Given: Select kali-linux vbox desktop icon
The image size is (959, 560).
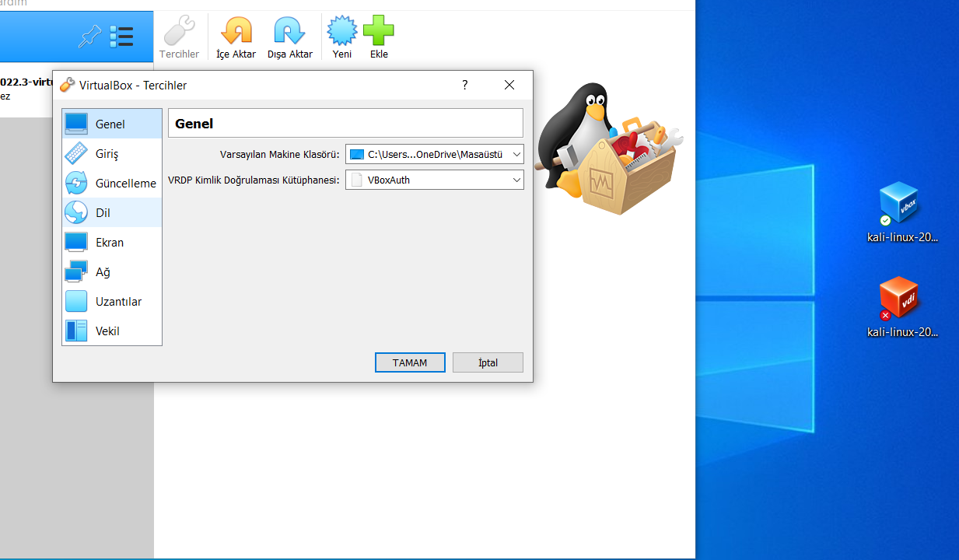Looking at the screenshot, I should point(903,212).
